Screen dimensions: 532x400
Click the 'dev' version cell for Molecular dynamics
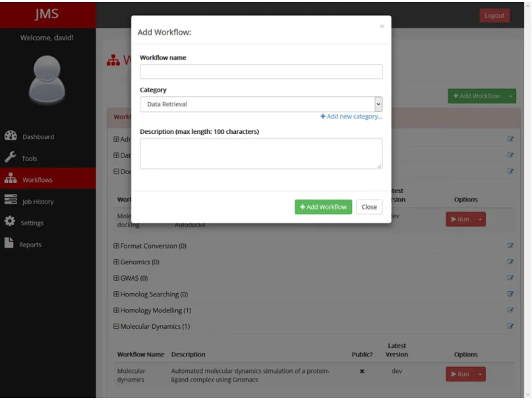pos(397,371)
